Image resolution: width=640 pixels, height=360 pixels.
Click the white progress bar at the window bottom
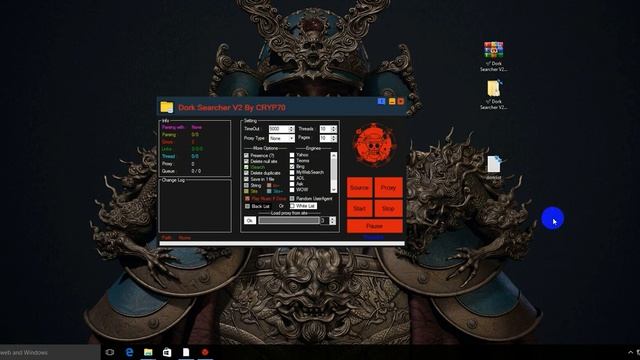point(282,243)
